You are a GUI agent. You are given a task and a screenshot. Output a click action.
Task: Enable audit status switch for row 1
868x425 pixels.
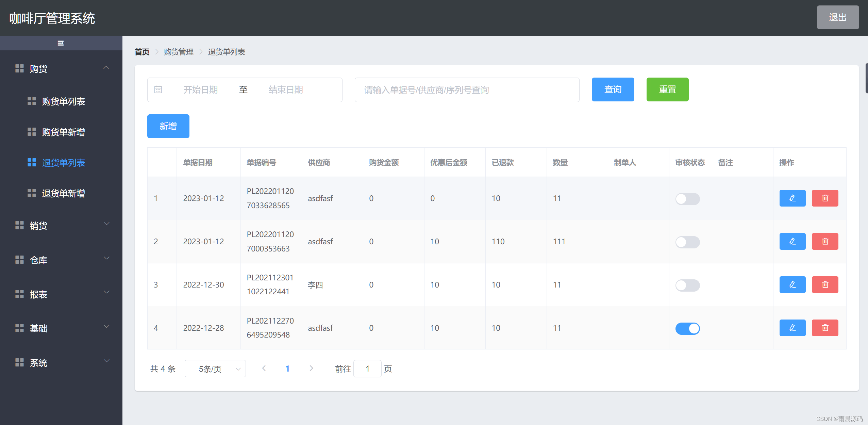687,199
